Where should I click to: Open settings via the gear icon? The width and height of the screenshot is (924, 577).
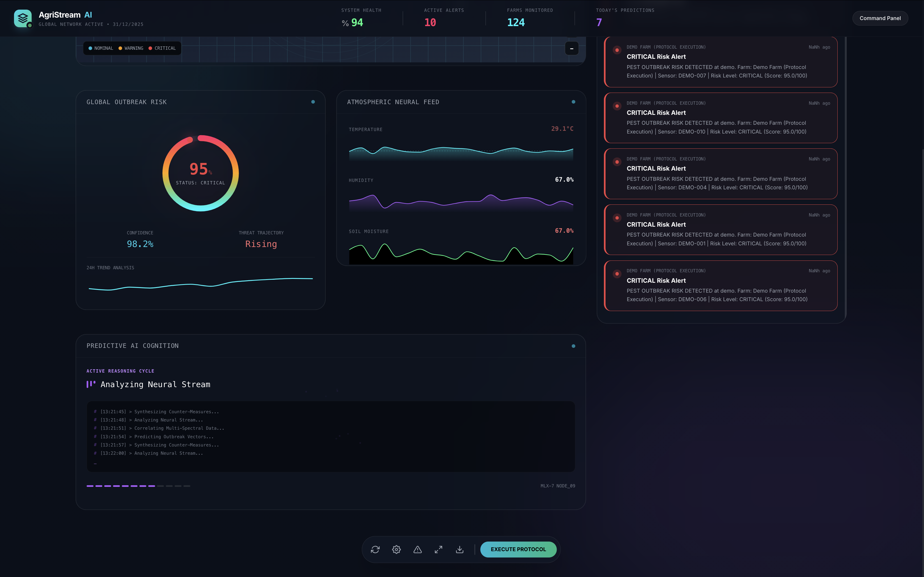(396, 549)
